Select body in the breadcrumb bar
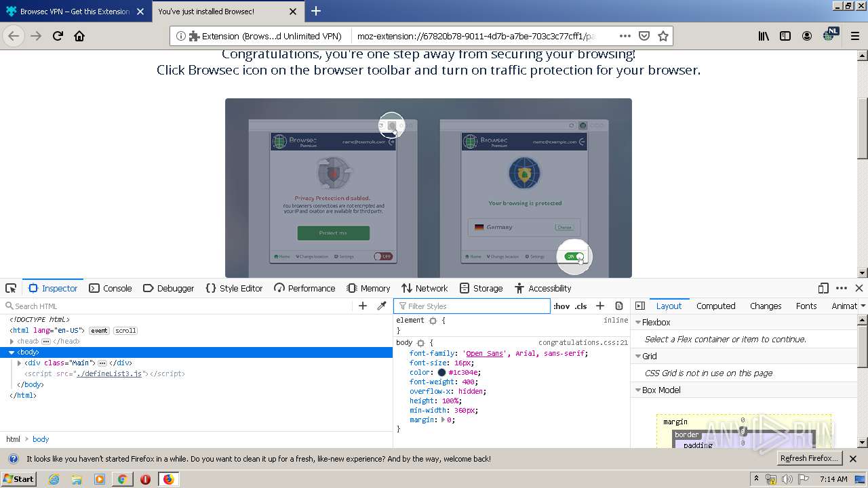 point(41,439)
